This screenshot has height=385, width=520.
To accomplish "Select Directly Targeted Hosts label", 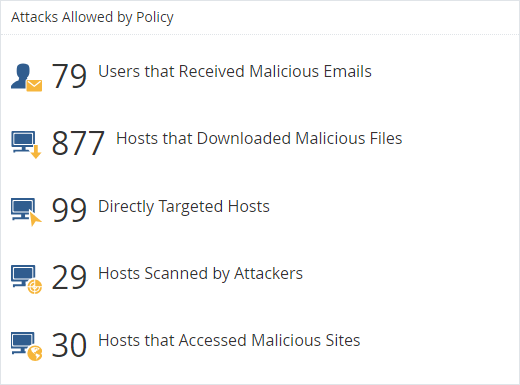I will [x=184, y=206].
